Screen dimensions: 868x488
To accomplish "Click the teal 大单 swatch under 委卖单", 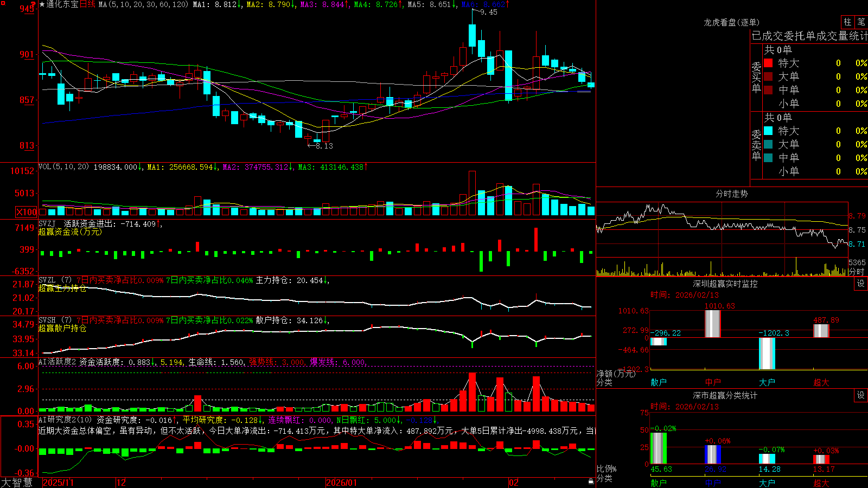I will [768, 144].
